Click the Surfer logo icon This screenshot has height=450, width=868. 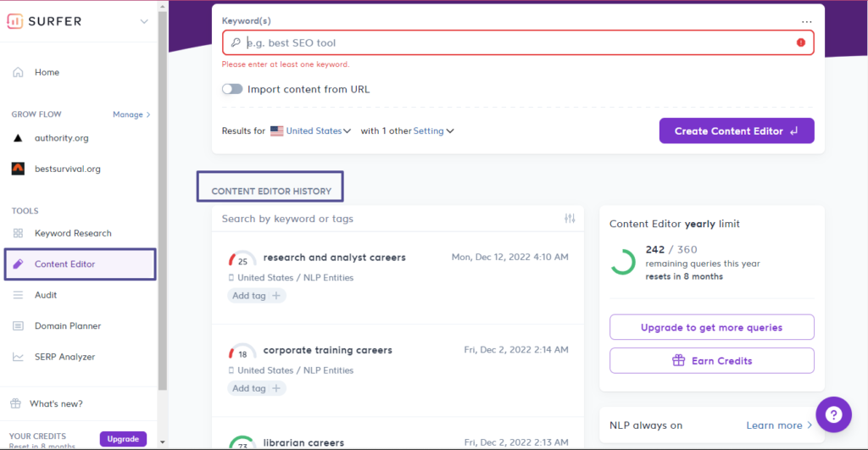tap(15, 21)
